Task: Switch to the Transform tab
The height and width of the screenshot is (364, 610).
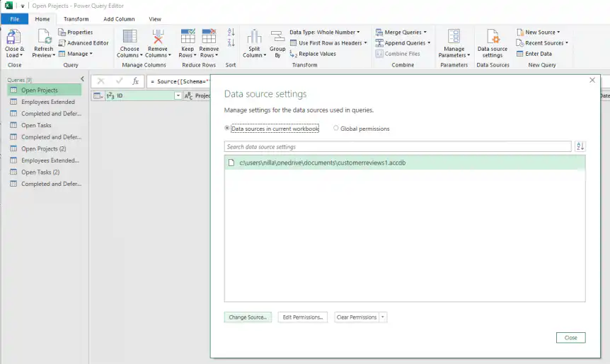Action: pos(76,19)
